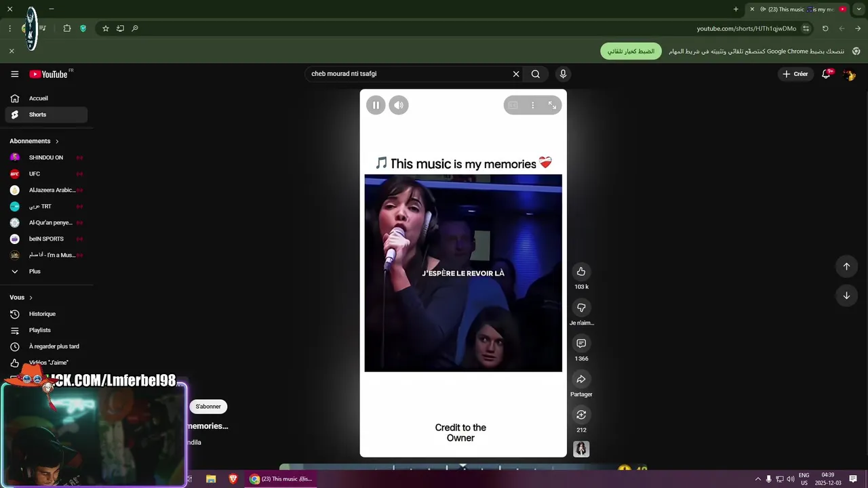The image size is (868, 488).
Task: Open the Short's three-dot options menu
Action: 533,105
